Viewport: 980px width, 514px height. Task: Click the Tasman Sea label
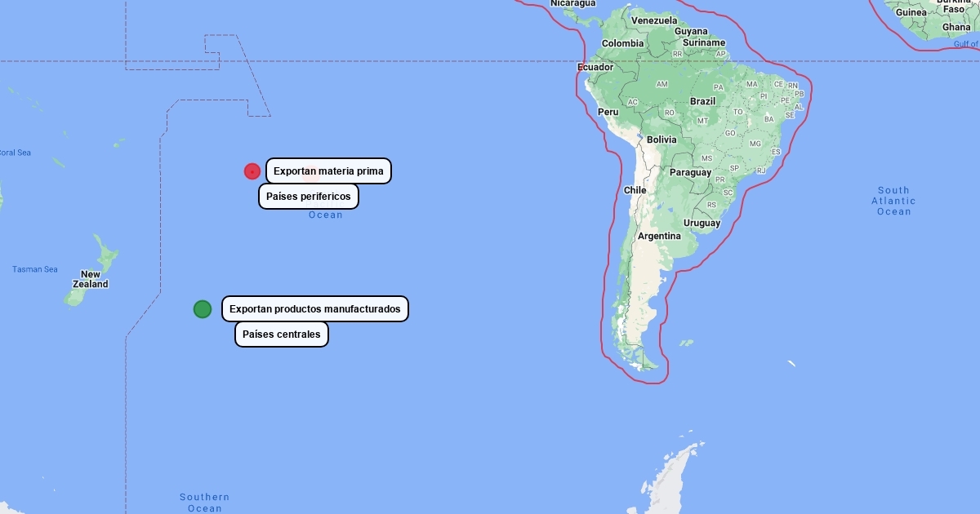pos(35,269)
